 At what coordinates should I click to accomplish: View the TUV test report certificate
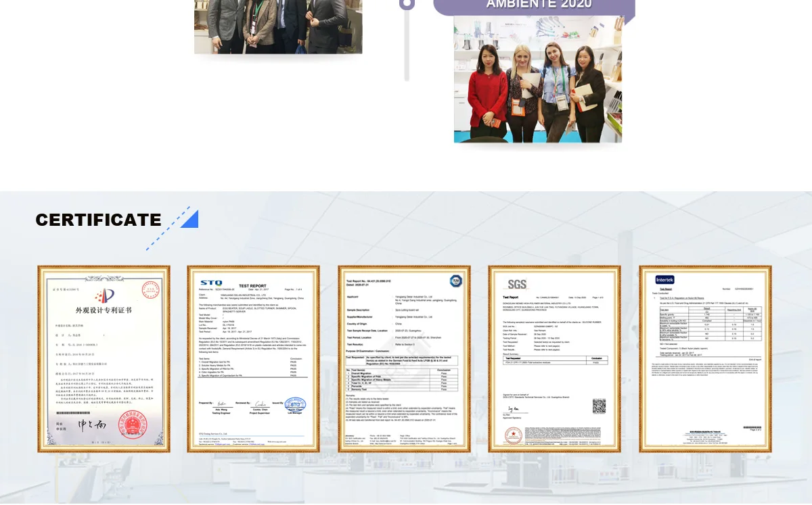404,358
